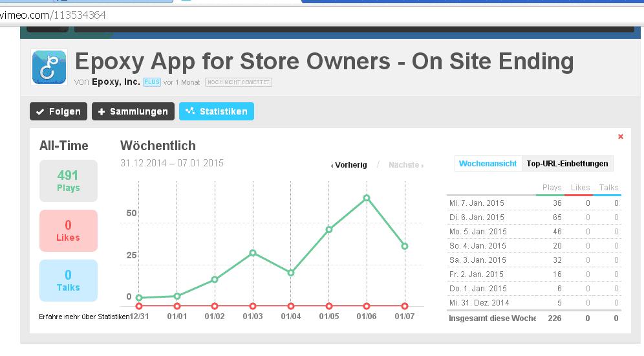Click the row Mi. 7. Jan. 2015

click(534, 203)
